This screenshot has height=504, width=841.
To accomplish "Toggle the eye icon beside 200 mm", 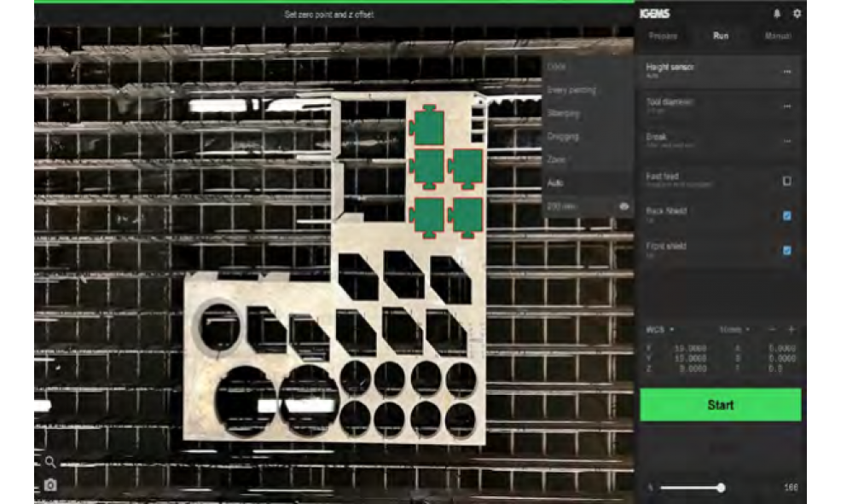I will [623, 206].
